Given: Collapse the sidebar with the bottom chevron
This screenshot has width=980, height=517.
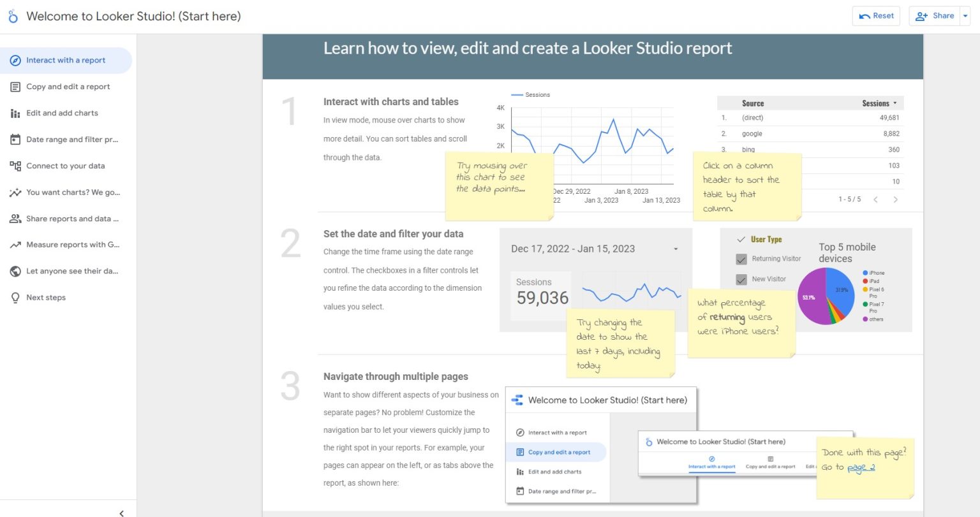Looking at the screenshot, I should click(x=121, y=513).
